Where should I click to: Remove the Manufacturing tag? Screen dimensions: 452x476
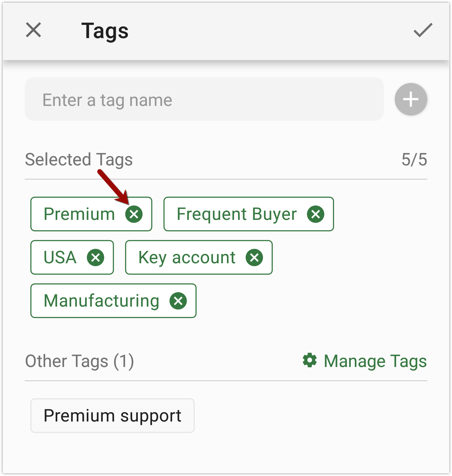point(178,301)
